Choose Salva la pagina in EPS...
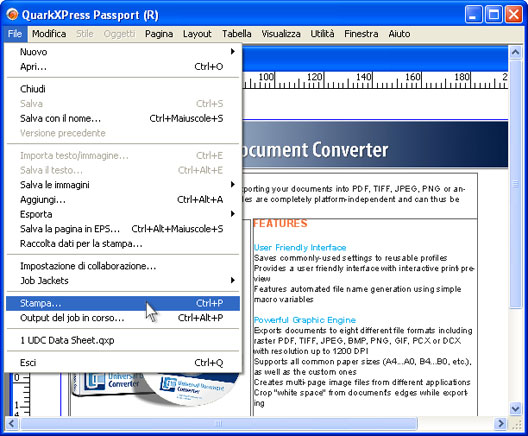Viewport: 528px width, 436px height. 123,229
